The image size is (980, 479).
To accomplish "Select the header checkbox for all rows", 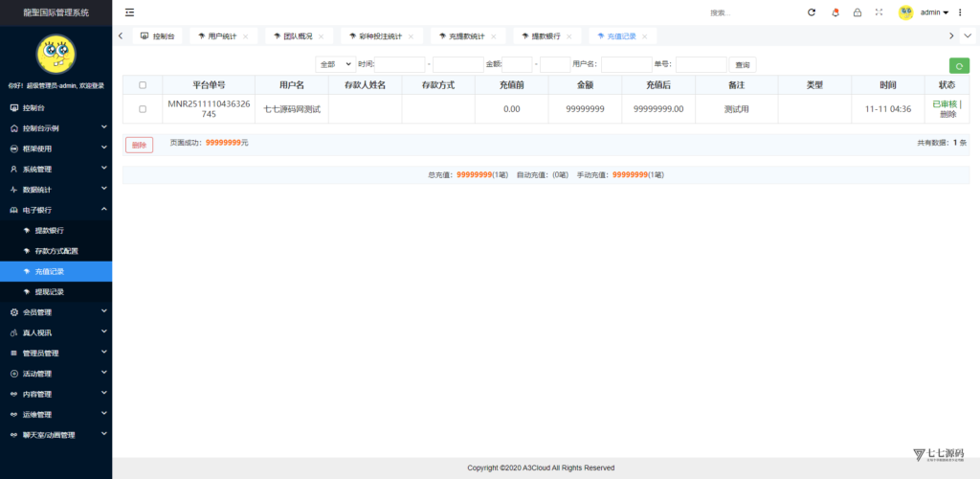I will pos(143,85).
